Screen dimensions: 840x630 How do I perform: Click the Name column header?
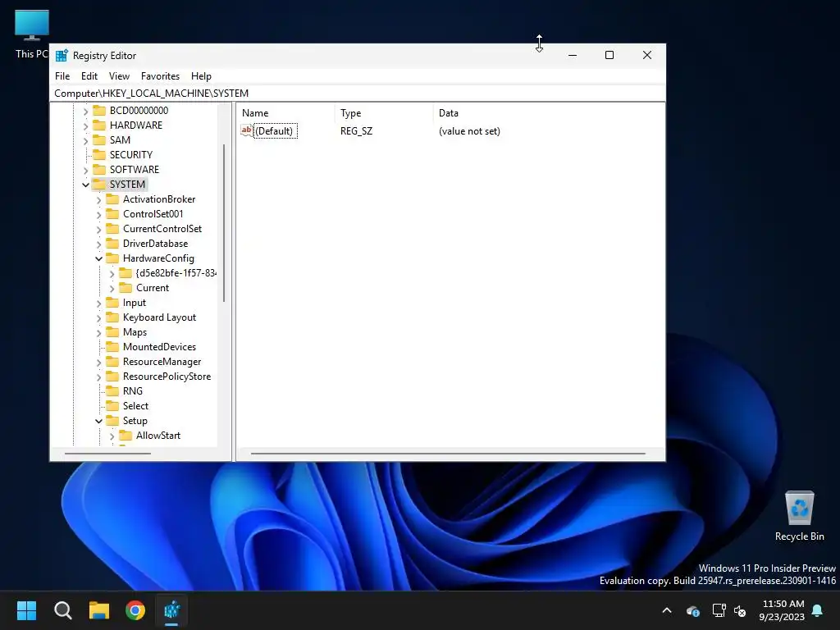[x=286, y=113]
